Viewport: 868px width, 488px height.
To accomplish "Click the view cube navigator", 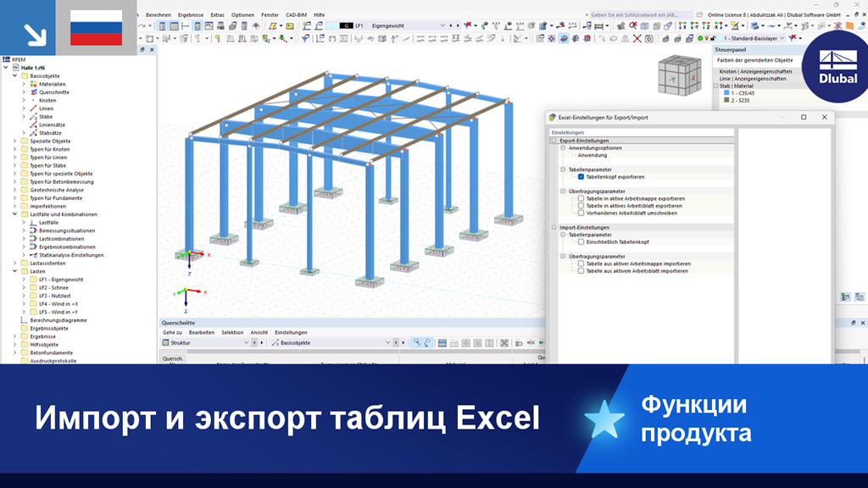I will click(679, 75).
